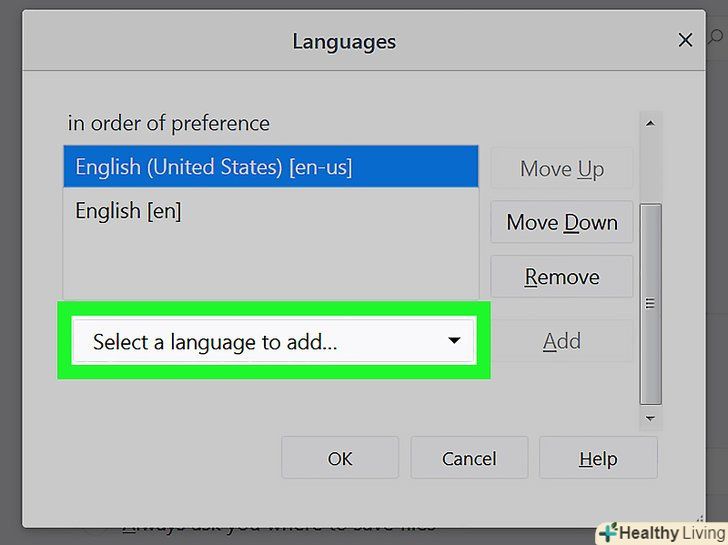728x545 pixels.
Task: Click the scrollbar down arrow
Action: click(650, 418)
